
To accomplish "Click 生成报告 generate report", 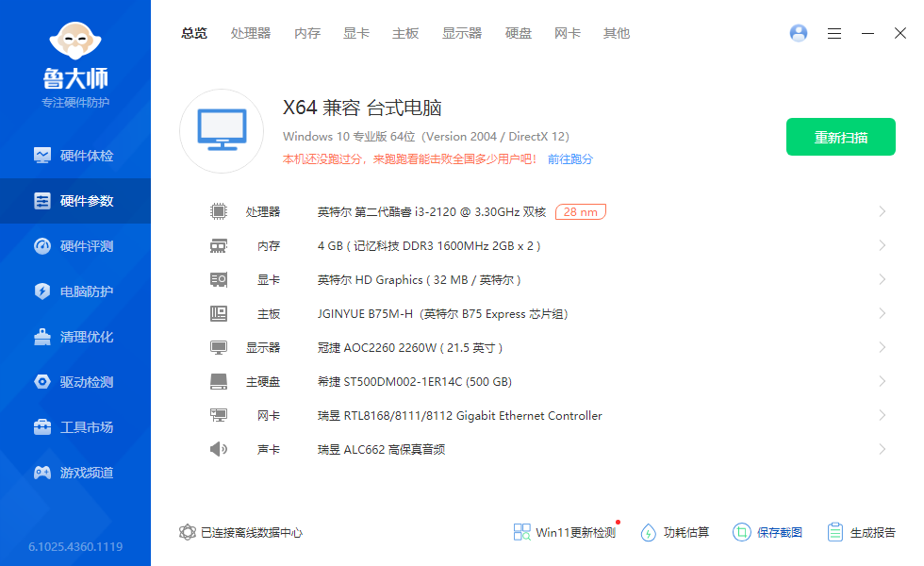I will [862, 532].
